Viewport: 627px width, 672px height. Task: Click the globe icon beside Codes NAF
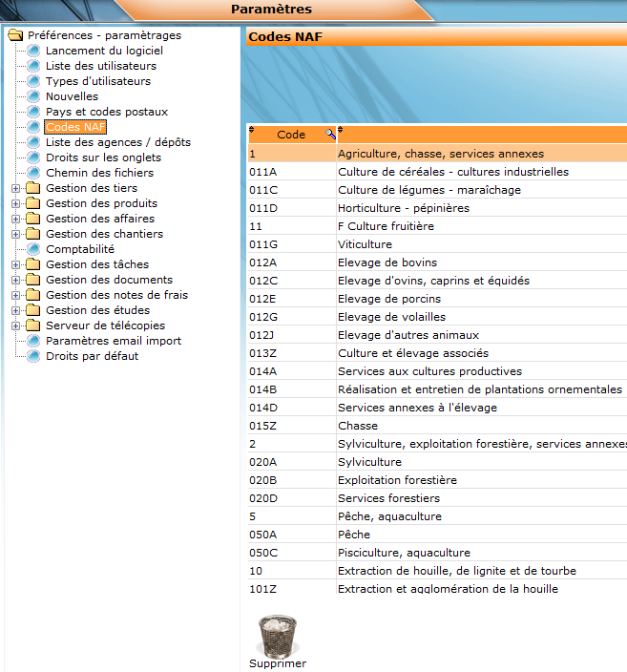point(33,127)
